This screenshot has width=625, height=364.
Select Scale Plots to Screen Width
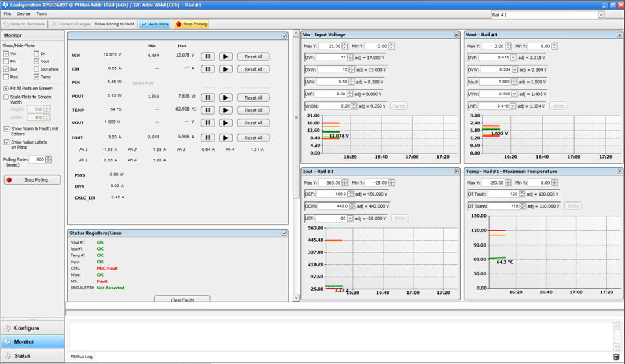tap(6, 97)
